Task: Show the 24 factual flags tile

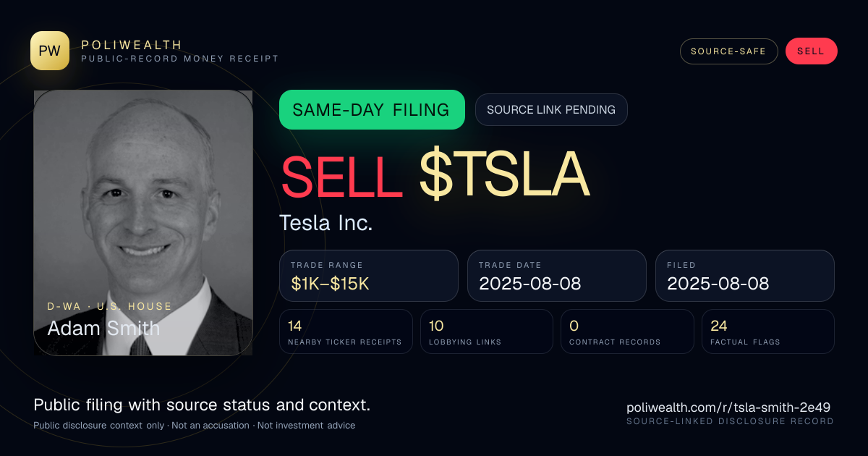Action: 768,332
